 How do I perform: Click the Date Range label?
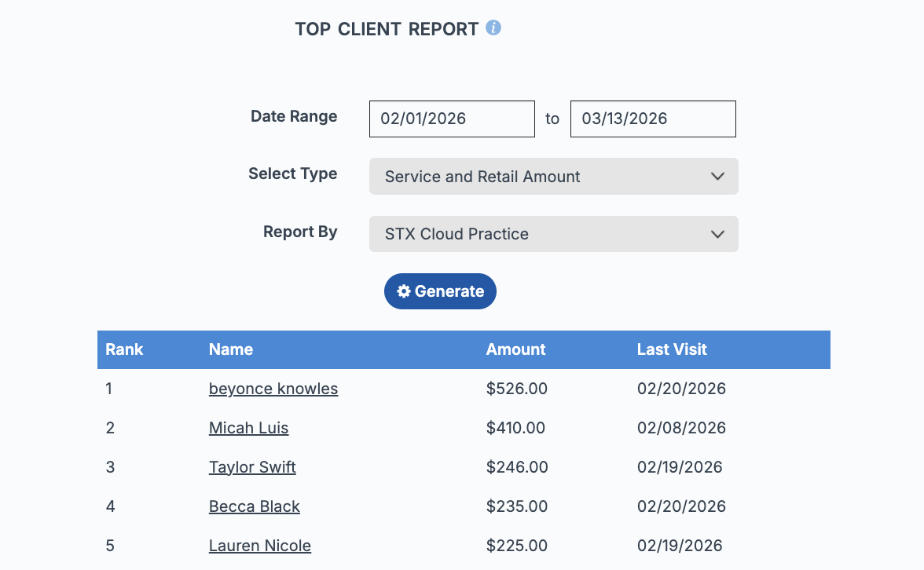294,116
